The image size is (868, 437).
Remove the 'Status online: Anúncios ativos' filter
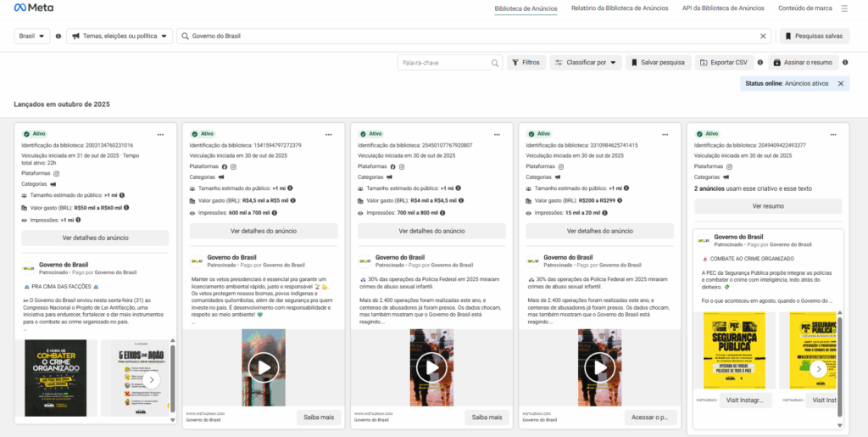click(840, 83)
